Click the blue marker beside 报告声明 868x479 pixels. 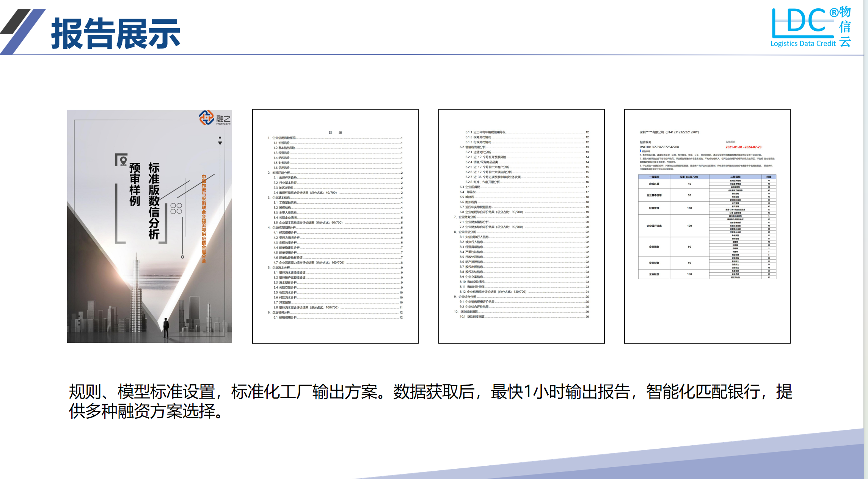(x=640, y=151)
